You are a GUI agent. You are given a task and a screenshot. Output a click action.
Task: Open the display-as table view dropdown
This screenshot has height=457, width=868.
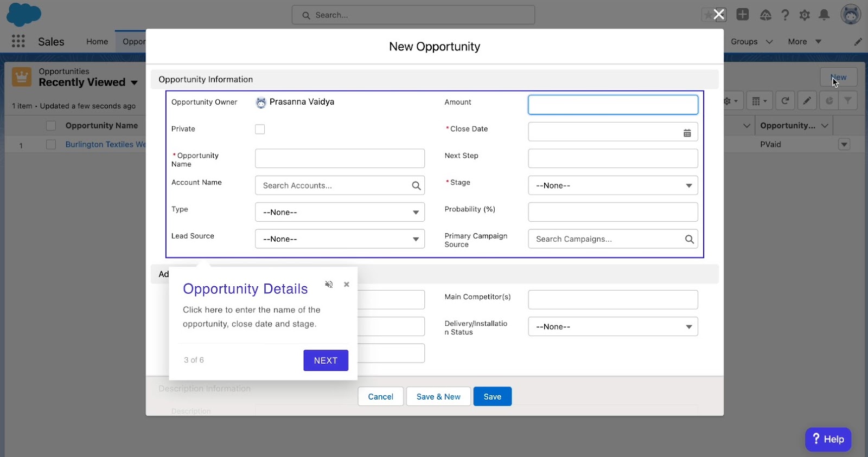[759, 101]
